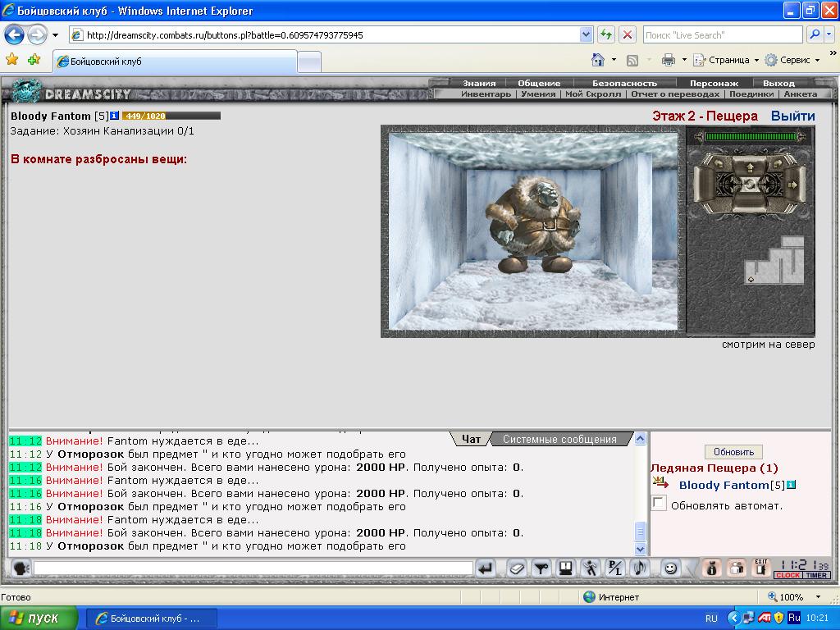Open the Безопасность menu
This screenshot has height=630, width=840.
tap(624, 83)
